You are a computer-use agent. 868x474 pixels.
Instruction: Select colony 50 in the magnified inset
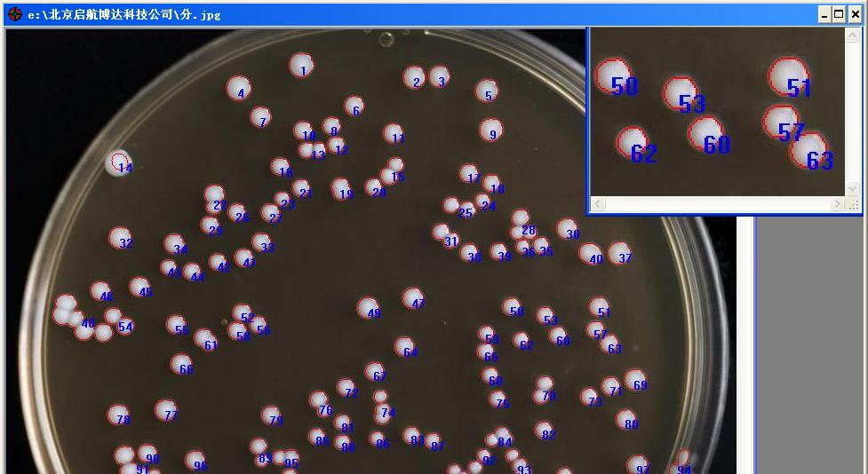pyautogui.click(x=612, y=76)
